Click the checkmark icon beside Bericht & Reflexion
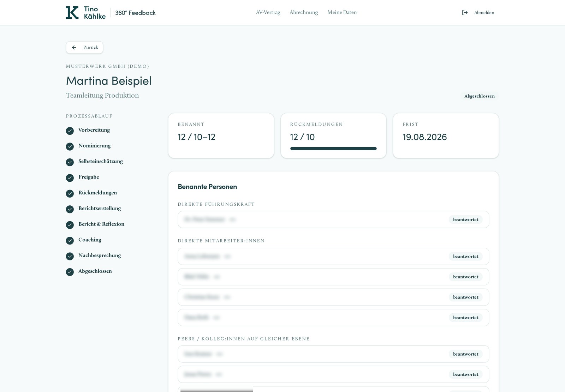The width and height of the screenshot is (565, 392). coord(70,225)
